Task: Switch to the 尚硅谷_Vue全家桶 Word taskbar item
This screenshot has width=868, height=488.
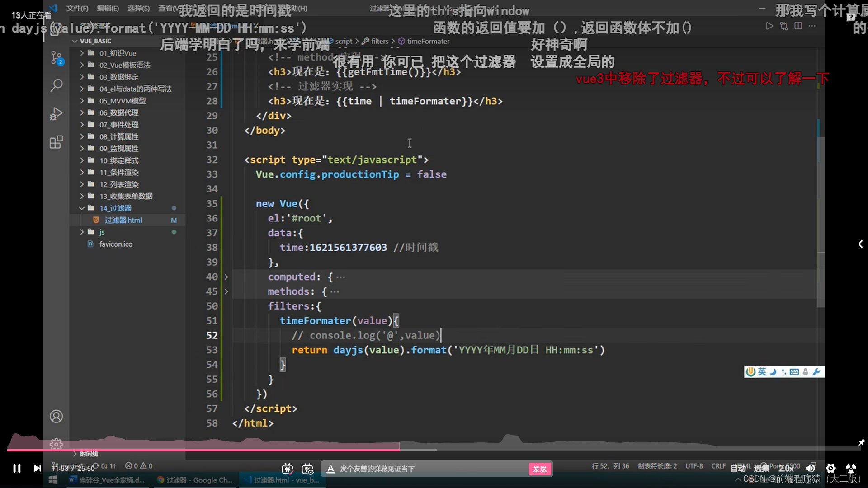Action: coord(107,480)
